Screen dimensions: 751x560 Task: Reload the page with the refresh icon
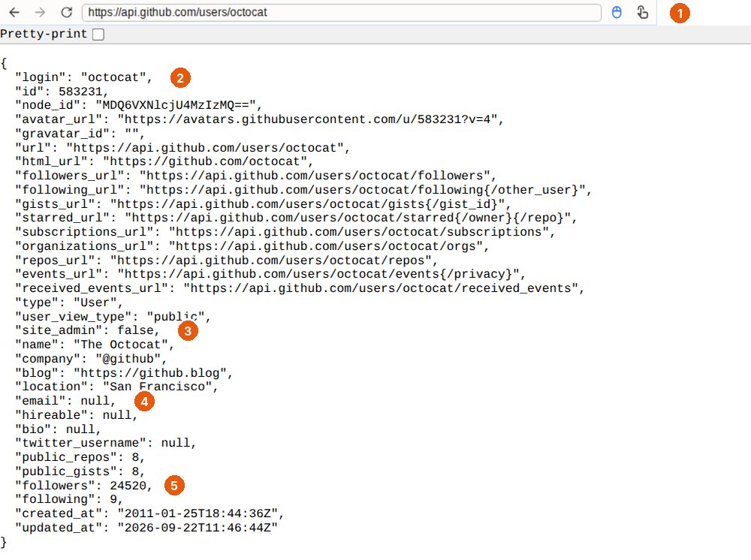(x=67, y=13)
